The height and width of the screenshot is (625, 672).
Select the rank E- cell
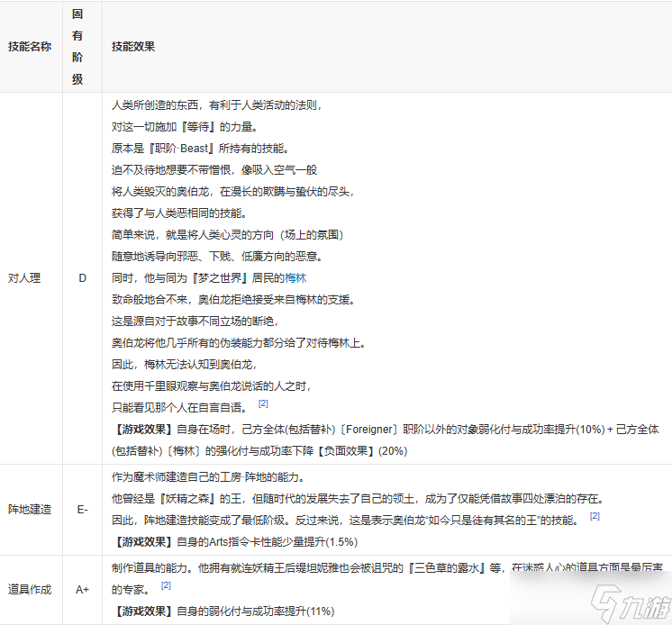(x=82, y=509)
